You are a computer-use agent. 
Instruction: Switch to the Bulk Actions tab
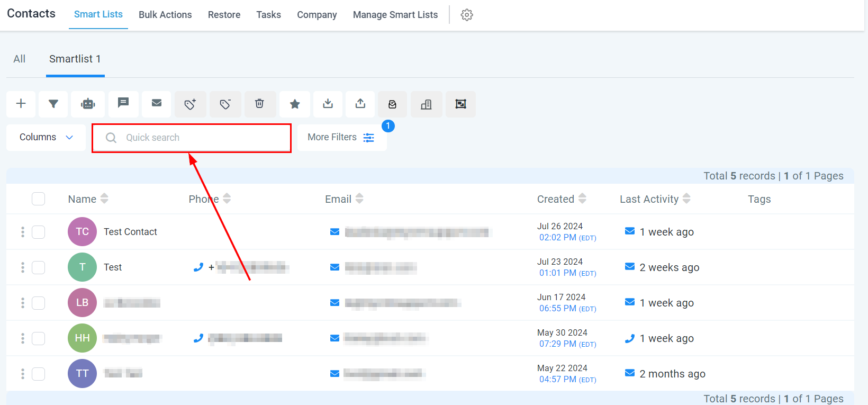coord(165,15)
